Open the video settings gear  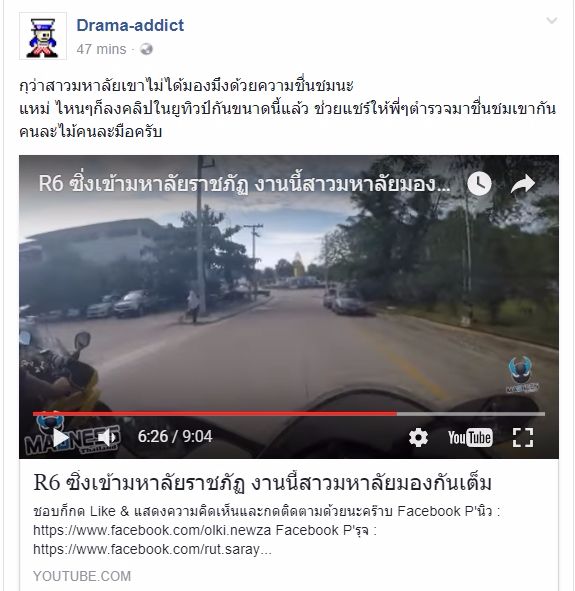point(418,438)
